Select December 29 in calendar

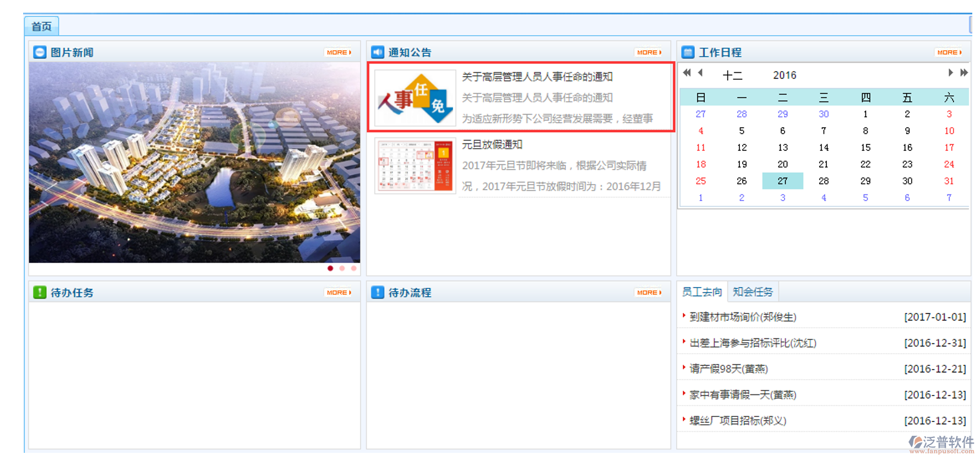tap(865, 181)
